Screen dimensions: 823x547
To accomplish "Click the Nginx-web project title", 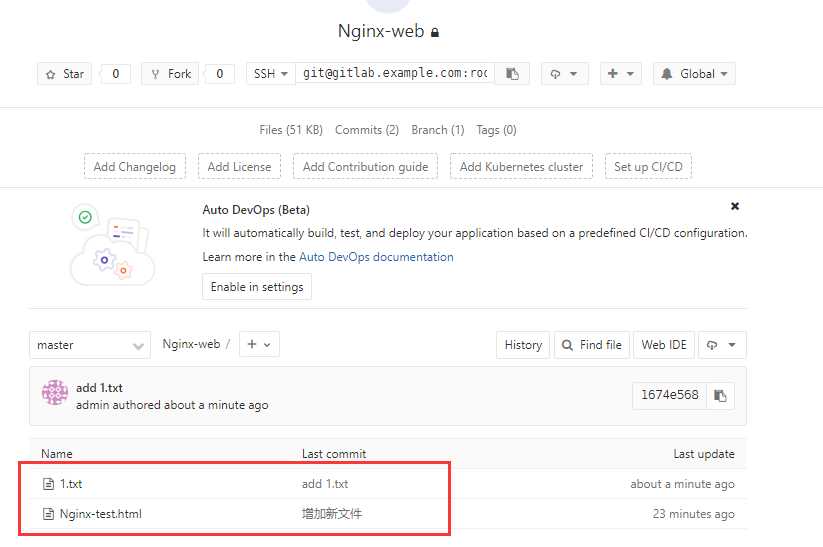I will [381, 31].
